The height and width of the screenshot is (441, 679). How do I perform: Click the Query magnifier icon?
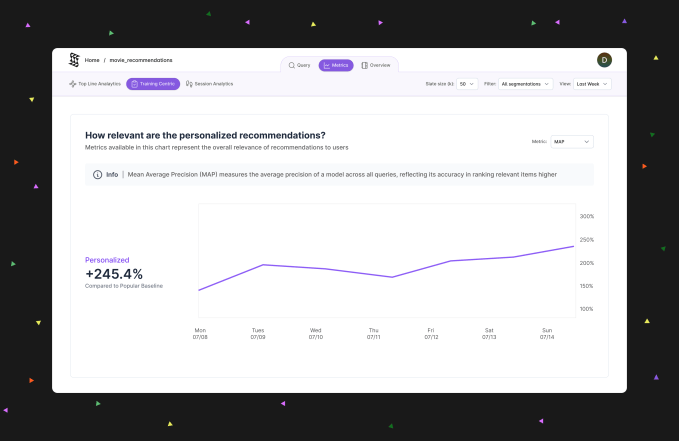point(292,65)
